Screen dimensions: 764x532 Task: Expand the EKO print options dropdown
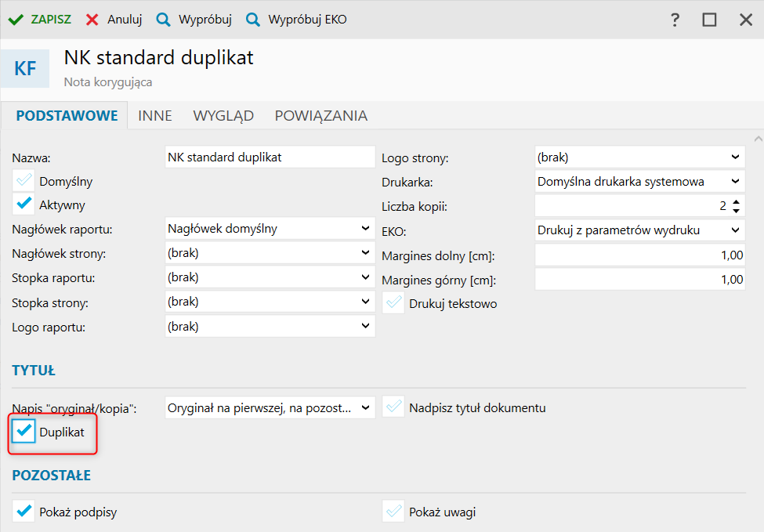(x=734, y=230)
